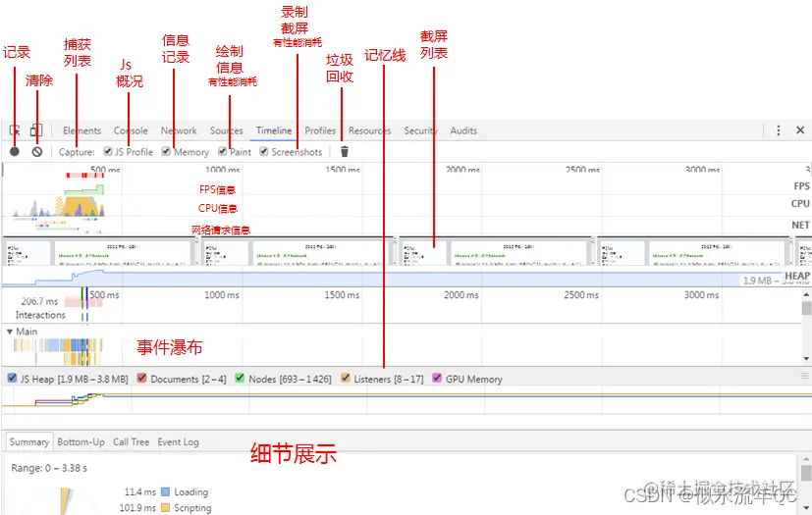
Task: Click the Loading legend color swatch
Action: click(166, 491)
